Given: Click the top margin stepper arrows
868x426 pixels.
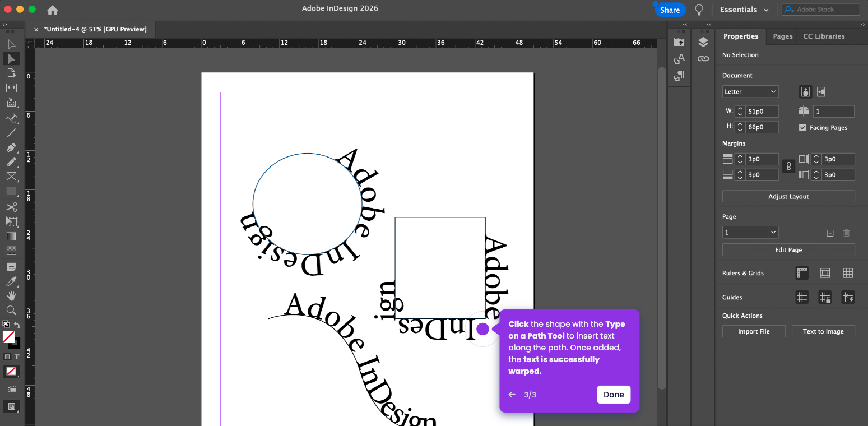Looking at the screenshot, I should coord(740,159).
